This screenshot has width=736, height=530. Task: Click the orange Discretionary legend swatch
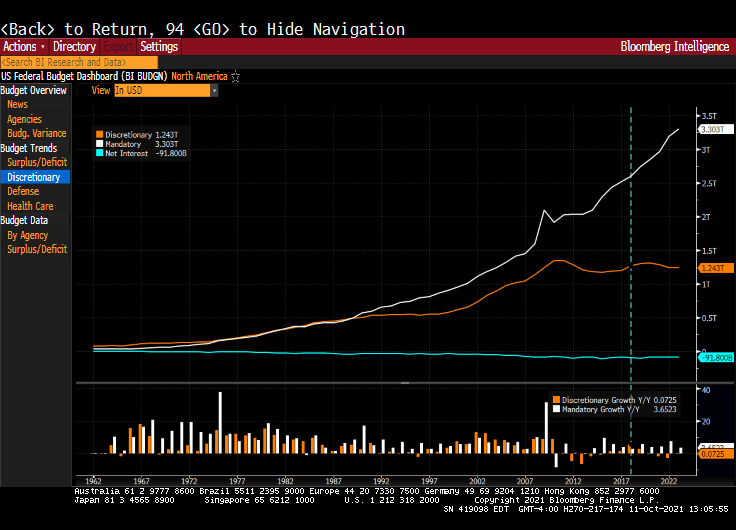tap(99, 134)
